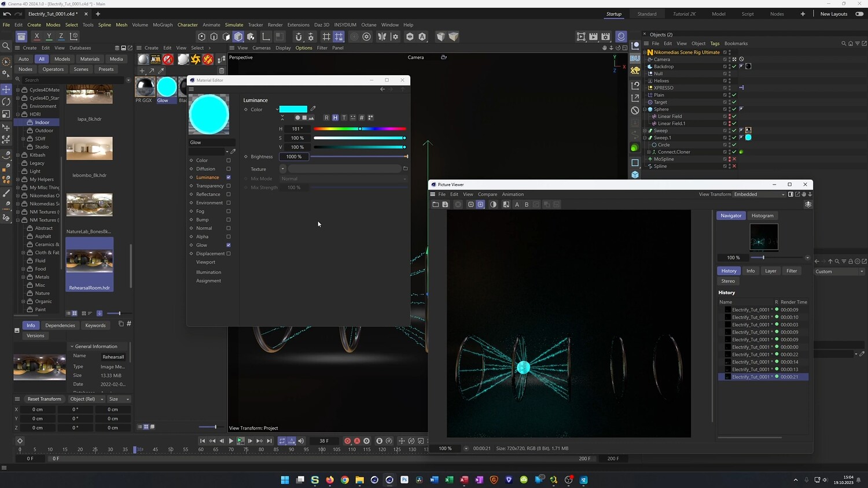Open the Windows Start menu
This screenshot has width=868, height=488.
[285, 479]
